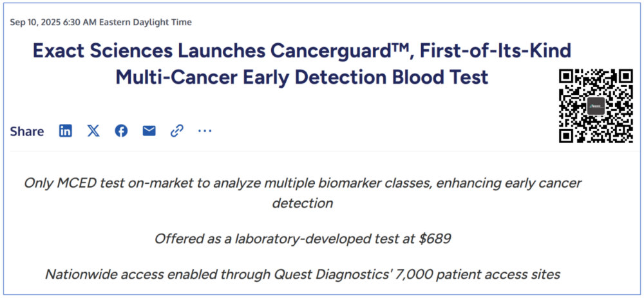The image size is (644, 298).
Task: Click the Facebook share icon
Action: pos(121,131)
